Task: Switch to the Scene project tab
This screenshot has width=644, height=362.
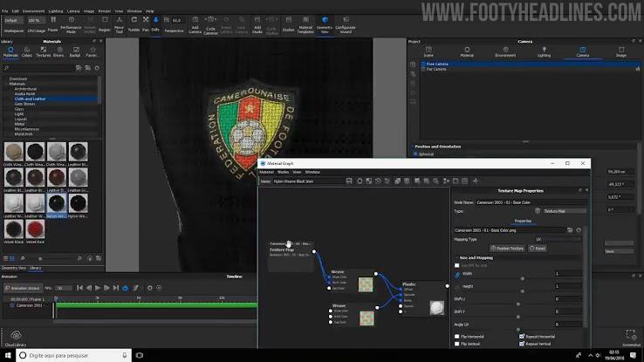Action: 428,51
